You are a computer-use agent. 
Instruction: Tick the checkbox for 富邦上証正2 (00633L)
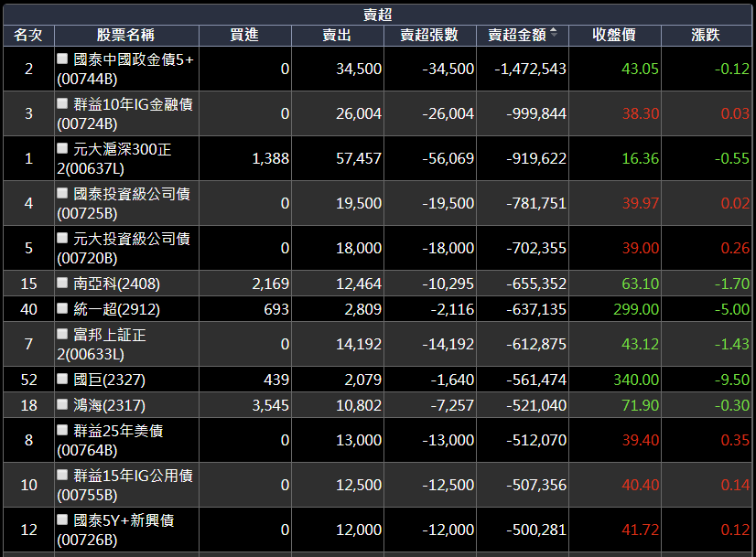(62, 334)
